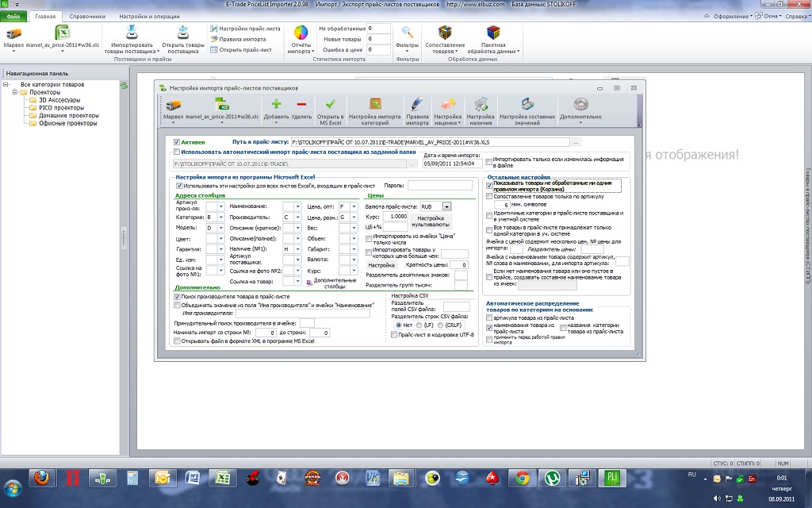Toggle Поиск производителя товара в прайс-листе
Viewport: 812px width, 508px height.
tap(177, 297)
